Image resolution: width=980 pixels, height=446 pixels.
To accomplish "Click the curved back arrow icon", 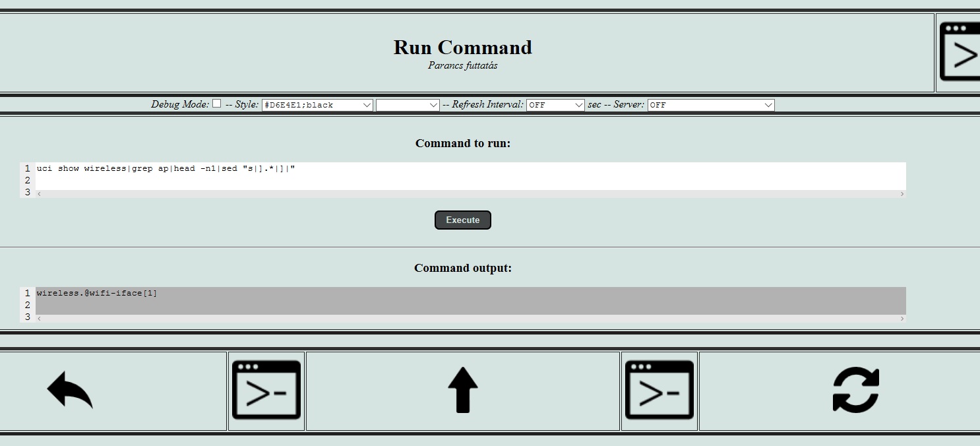I will point(70,390).
